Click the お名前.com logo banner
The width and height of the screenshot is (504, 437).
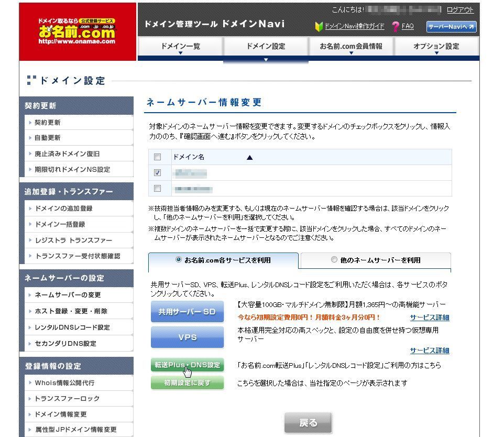[x=78, y=31]
